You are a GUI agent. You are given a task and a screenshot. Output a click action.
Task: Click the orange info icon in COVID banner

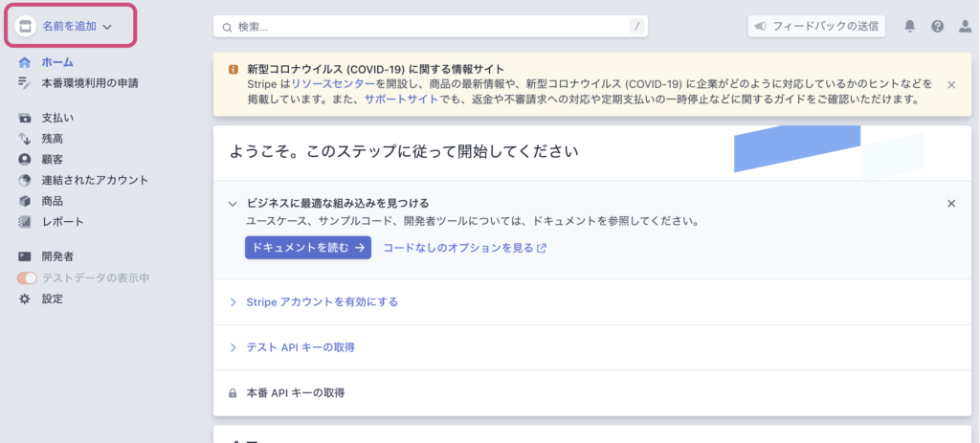pyautogui.click(x=234, y=69)
